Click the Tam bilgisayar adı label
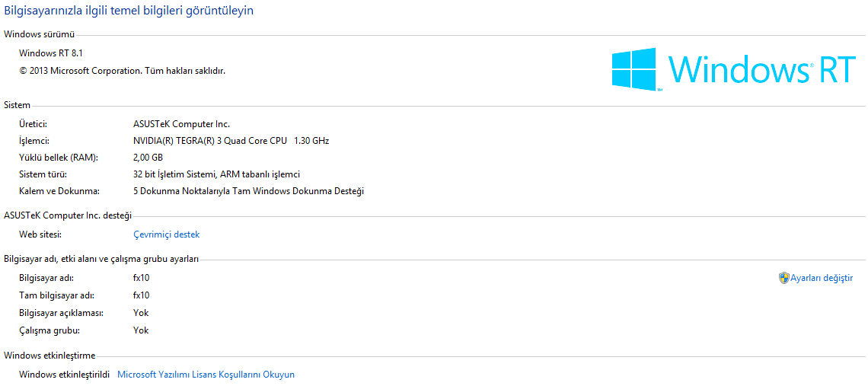This screenshot has width=868, height=386. pyautogui.click(x=56, y=295)
